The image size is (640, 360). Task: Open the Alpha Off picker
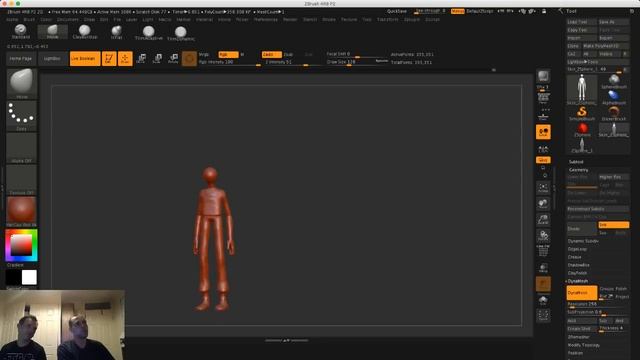(22, 148)
